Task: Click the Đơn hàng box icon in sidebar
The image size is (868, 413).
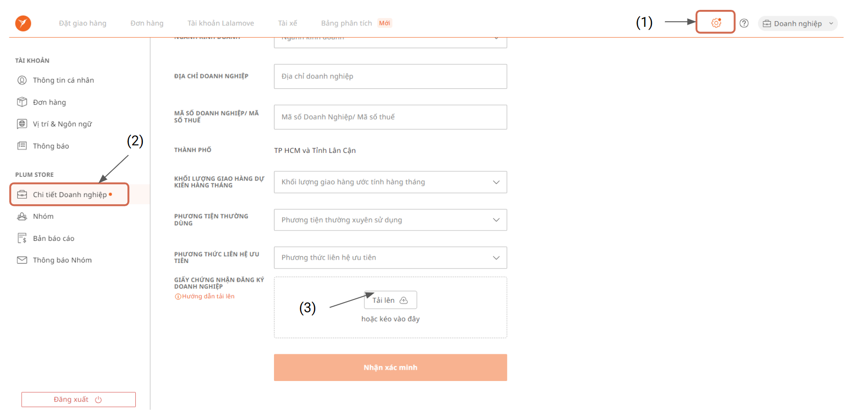Action: coord(22,102)
